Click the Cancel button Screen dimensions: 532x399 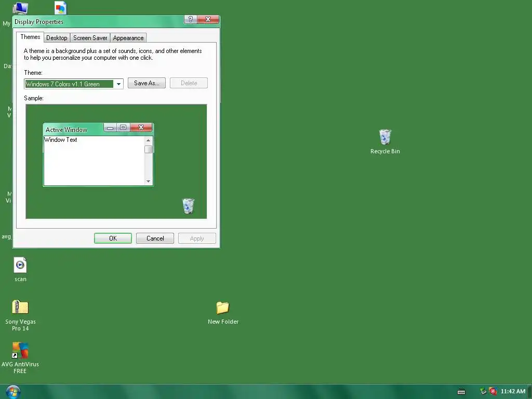pos(155,238)
